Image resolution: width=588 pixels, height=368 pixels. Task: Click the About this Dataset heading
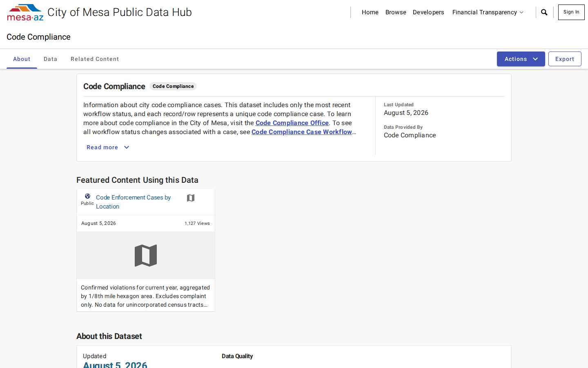(x=109, y=336)
